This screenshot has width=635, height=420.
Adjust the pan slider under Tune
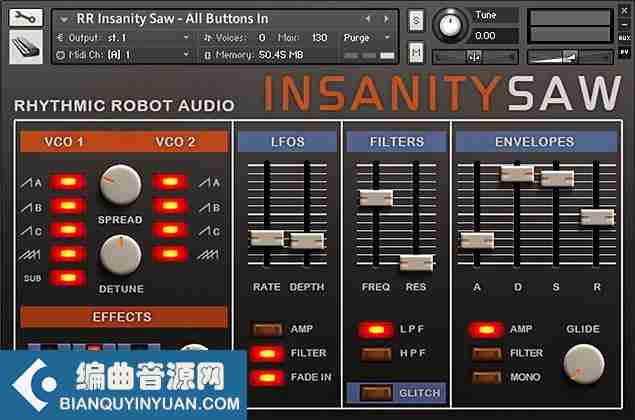click(x=475, y=57)
